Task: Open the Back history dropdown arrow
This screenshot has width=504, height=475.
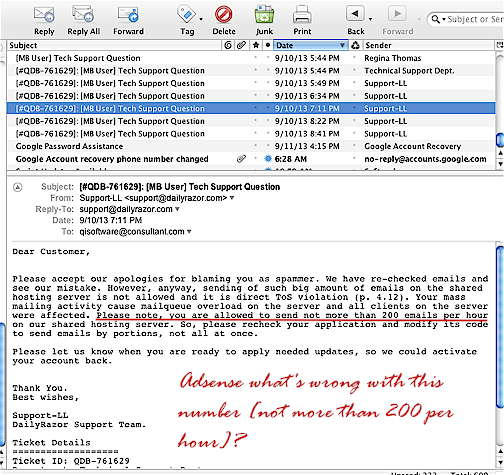Action: [x=370, y=19]
